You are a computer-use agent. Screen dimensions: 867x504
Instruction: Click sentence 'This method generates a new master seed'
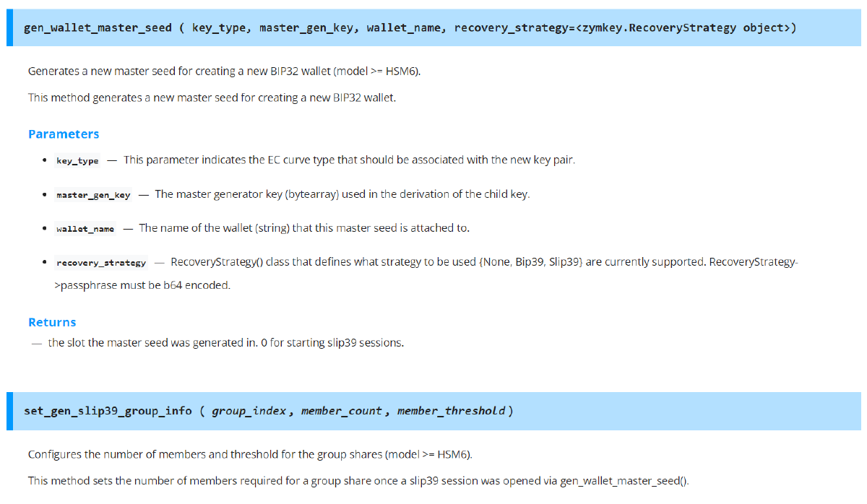coord(212,97)
